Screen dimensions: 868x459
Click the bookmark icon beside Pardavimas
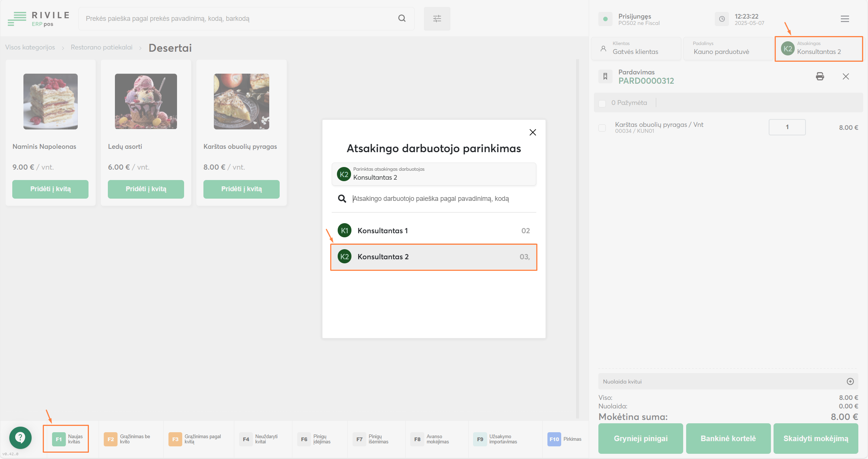605,76
